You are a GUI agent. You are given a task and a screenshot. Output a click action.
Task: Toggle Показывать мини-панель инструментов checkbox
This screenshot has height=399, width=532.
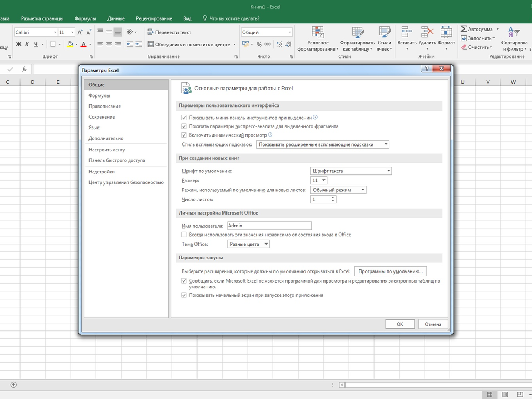coord(184,118)
